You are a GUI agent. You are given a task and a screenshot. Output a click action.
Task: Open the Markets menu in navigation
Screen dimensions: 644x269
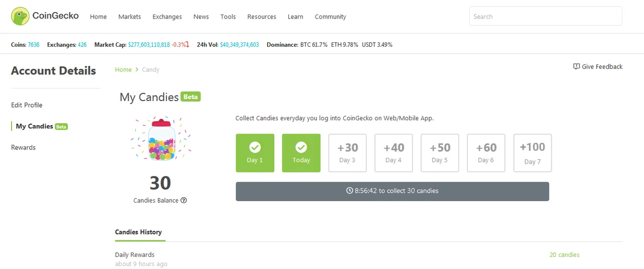[x=130, y=17]
